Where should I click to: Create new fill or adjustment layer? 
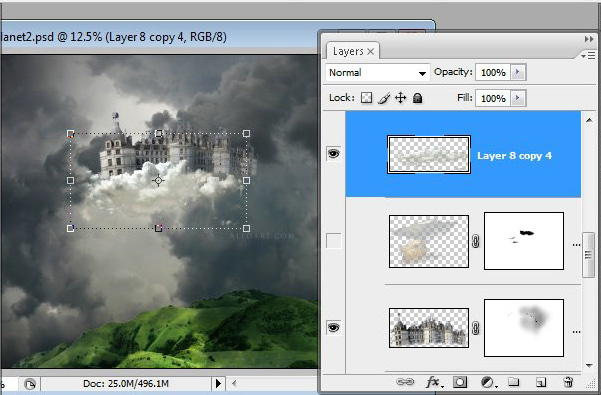coord(488,382)
